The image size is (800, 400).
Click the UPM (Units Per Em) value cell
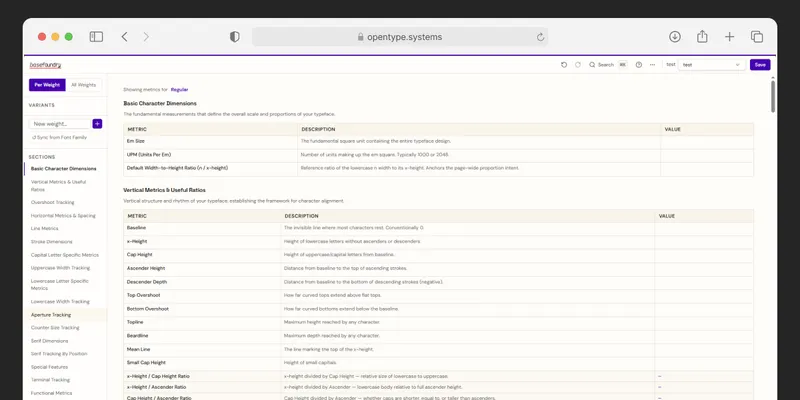(x=707, y=156)
